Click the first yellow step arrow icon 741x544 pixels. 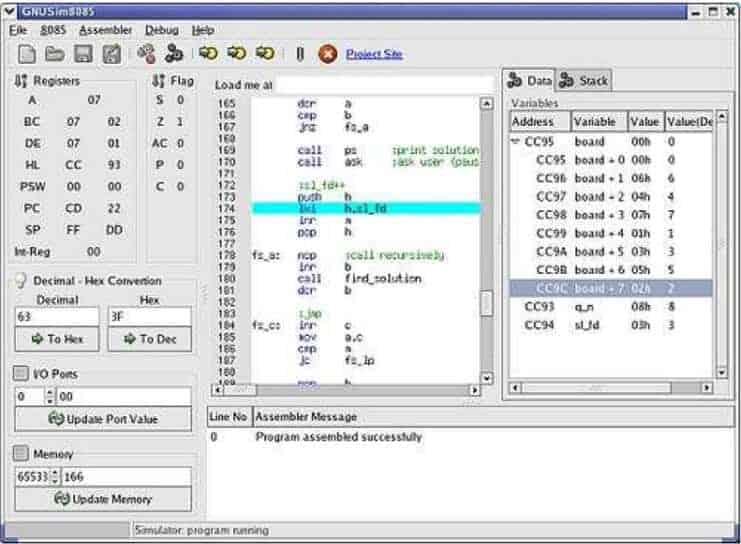click(x=208, y=53)
